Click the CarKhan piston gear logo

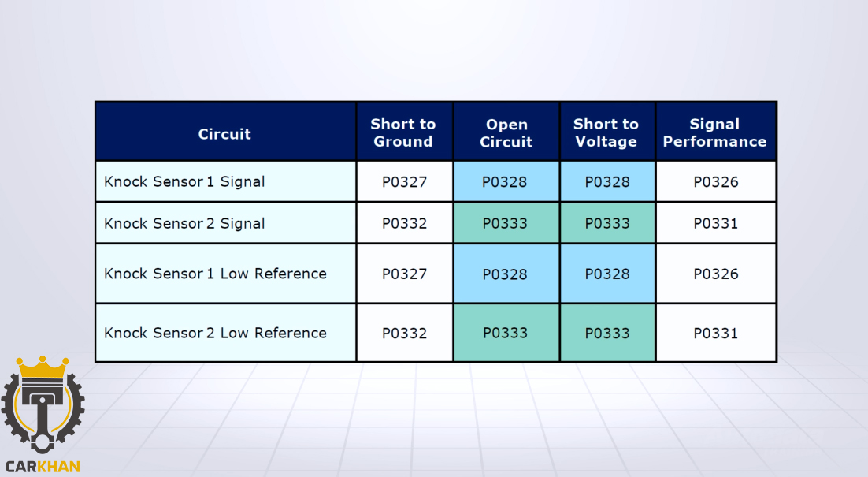pos(43,412)
